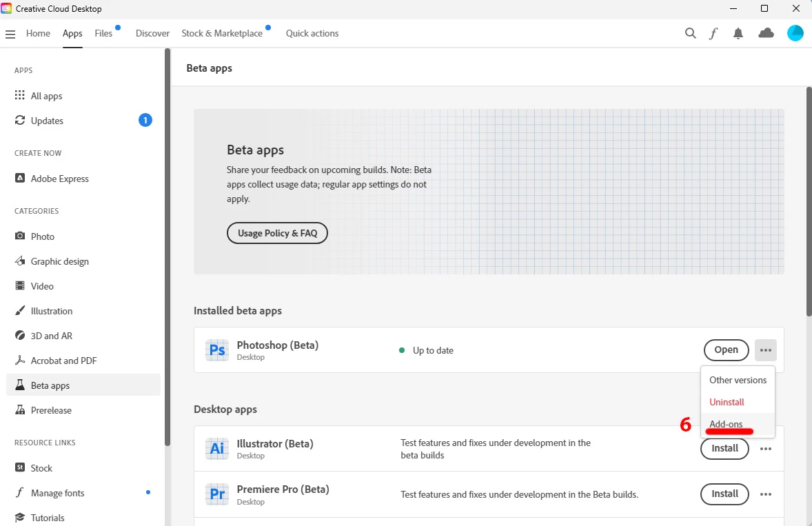812x526 pixels.
Task: Open the notifications bell
Action: tap(738, 34)
